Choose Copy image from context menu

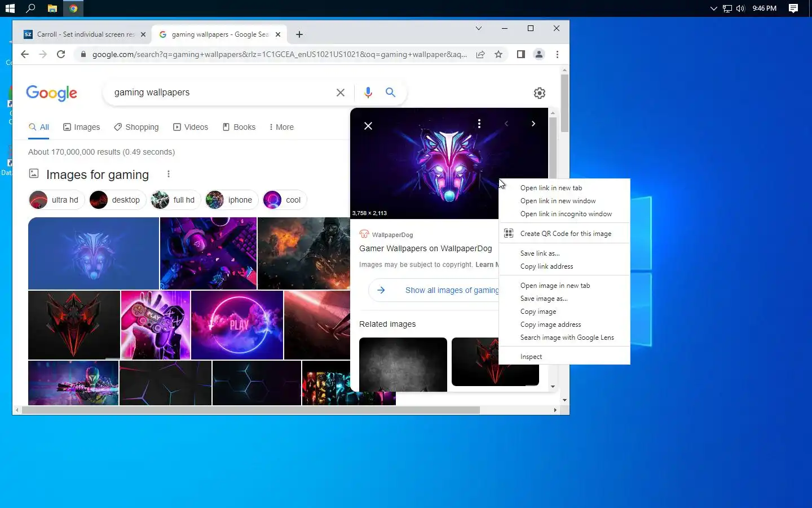pyautogui.click(x=564, y=312)
